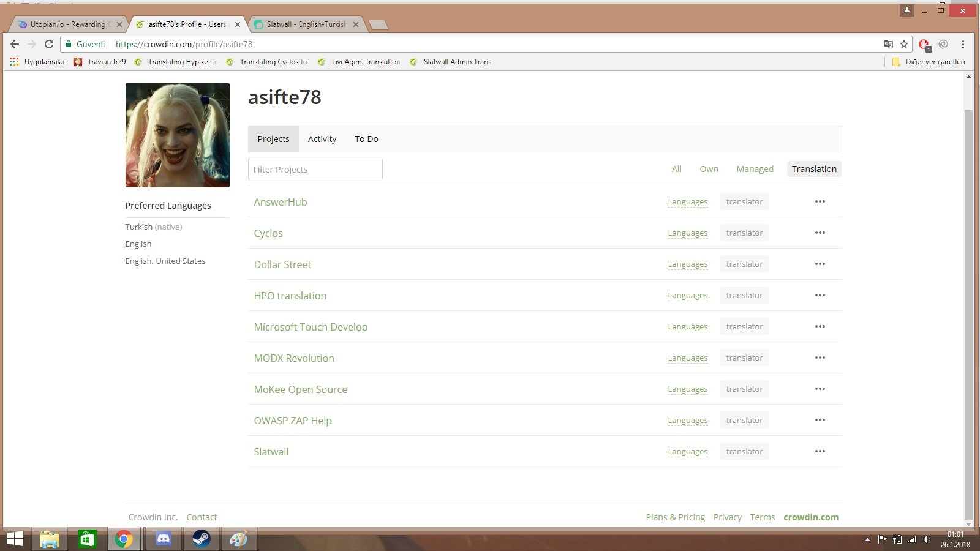The width and height of the screenshot is (980, 551).
Task: Open the Contact footer link
Action: 202,517
